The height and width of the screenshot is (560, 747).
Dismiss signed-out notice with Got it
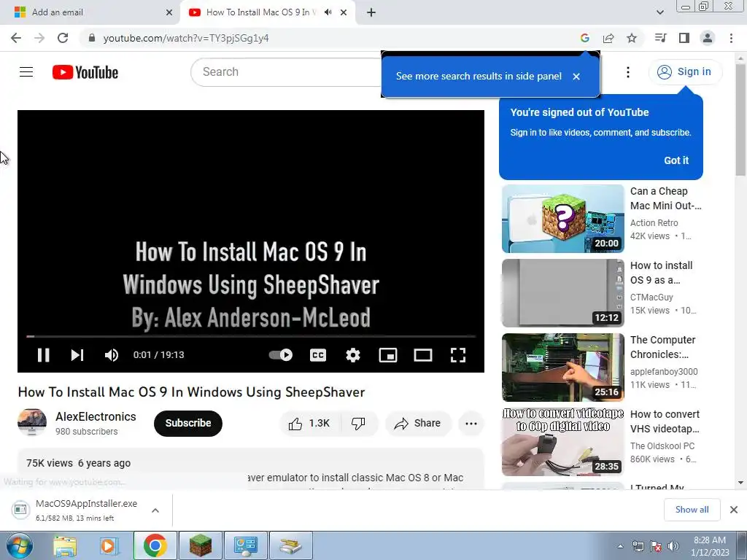(x=676, y=160)
